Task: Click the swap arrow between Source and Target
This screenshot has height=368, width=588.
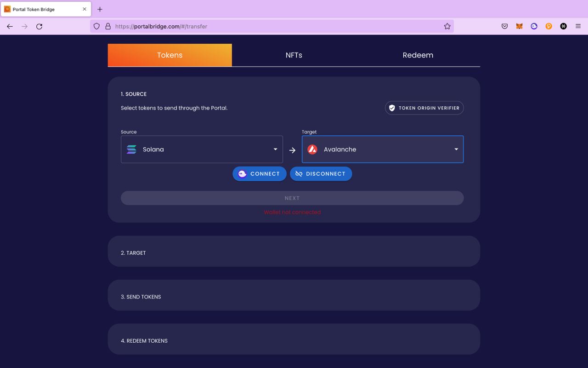Action: point(292,150)
